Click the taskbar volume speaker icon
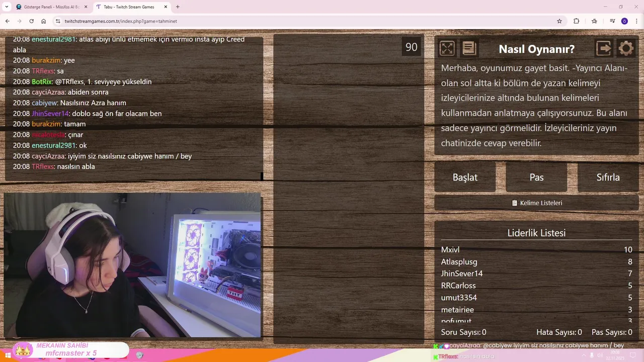 (600, 355)
